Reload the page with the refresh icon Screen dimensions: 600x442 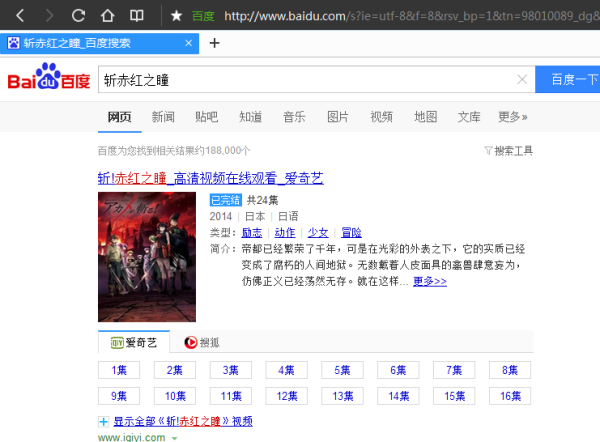tap(78, 15)
